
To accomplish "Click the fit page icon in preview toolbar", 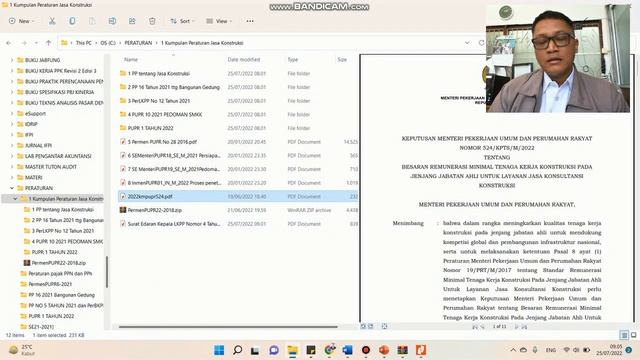I will (x=384, y=326).
